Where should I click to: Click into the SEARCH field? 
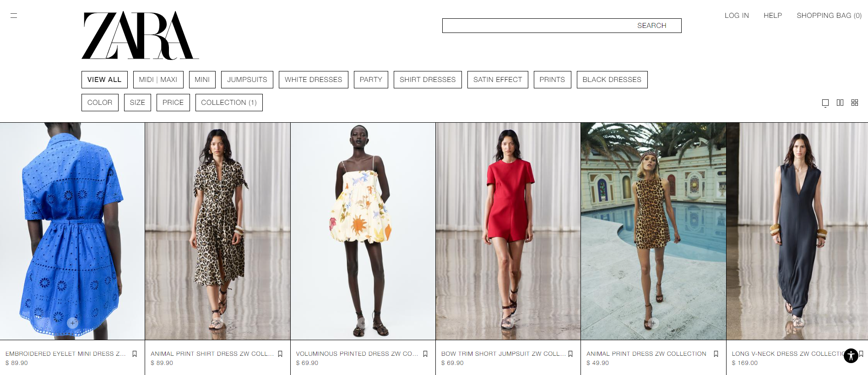coord(562,26)
